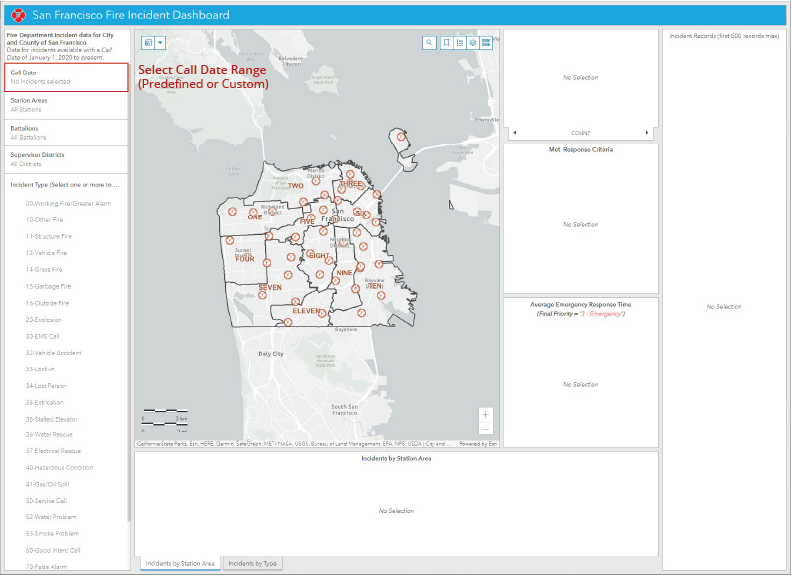Open the basemap switcher
The width and height of the screenshot is (792, 576).
pos(486,43)
